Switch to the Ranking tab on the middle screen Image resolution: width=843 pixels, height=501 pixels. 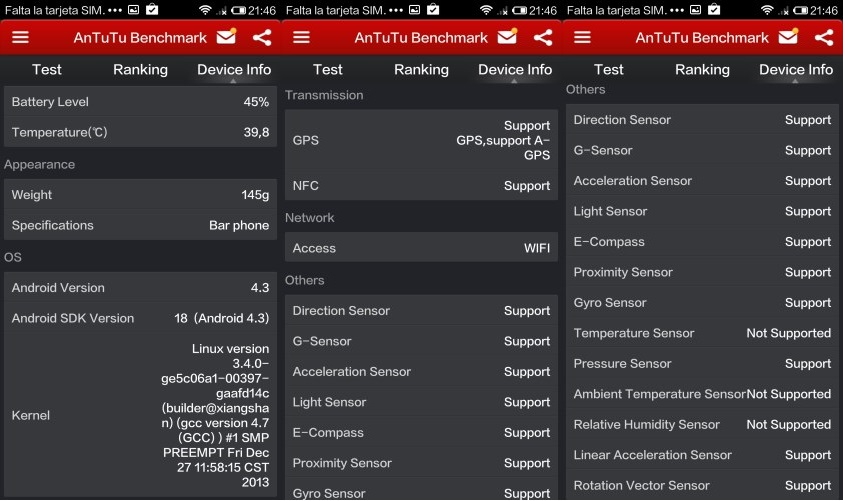(x=421, y=70)
